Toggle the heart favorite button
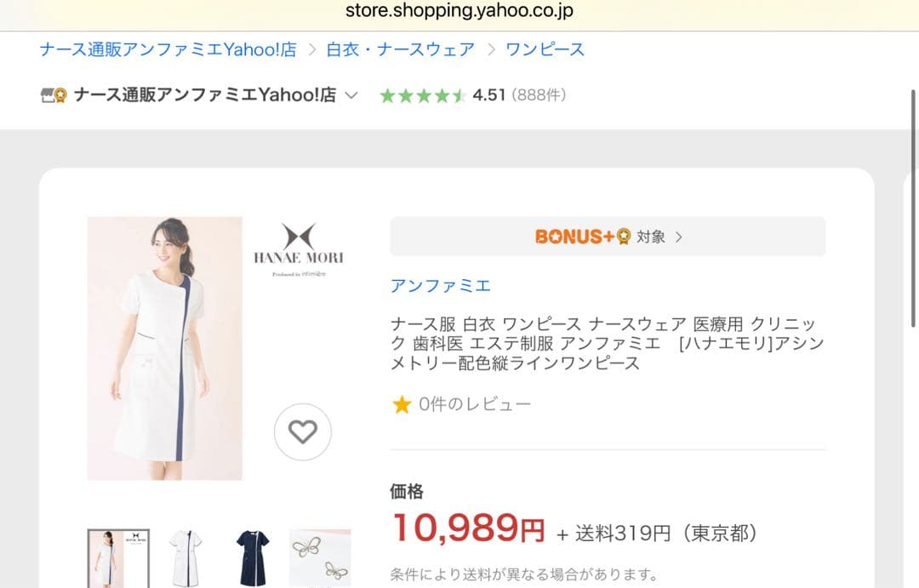 click(x=302, y=432)
